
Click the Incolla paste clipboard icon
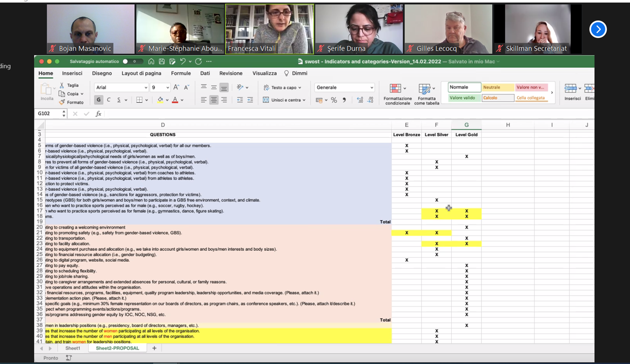point(47,90)
